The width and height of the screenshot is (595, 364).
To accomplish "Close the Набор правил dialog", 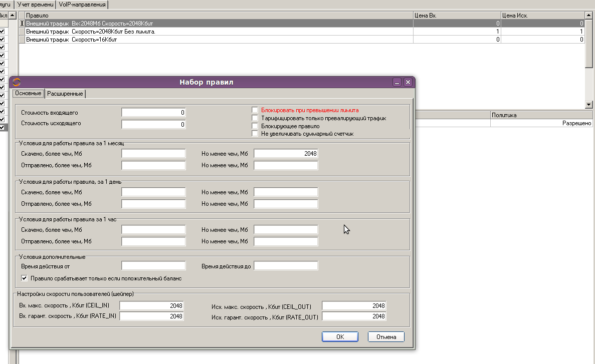I will [x=408, y=82].
